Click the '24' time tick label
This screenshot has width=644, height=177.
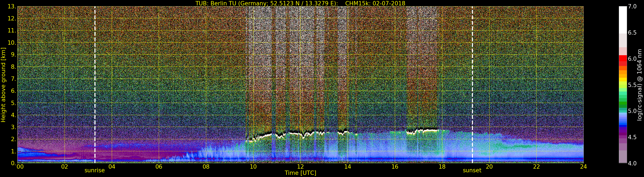583,166
